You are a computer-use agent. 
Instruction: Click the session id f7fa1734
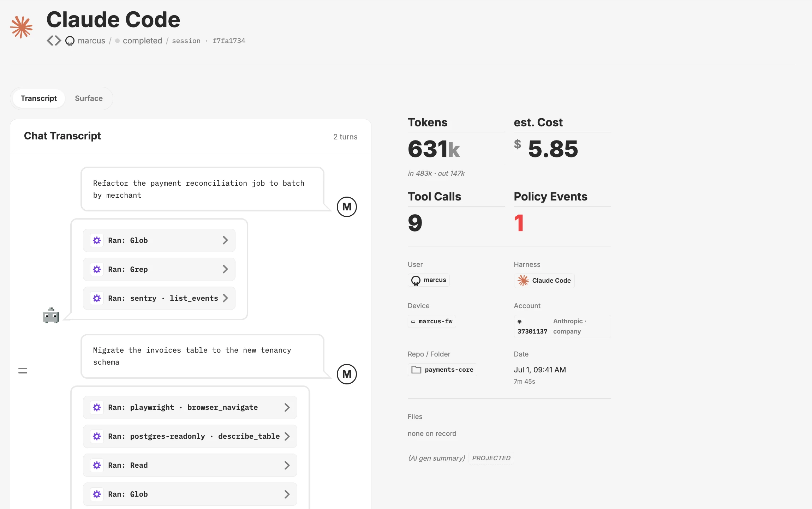click(229, 41)
